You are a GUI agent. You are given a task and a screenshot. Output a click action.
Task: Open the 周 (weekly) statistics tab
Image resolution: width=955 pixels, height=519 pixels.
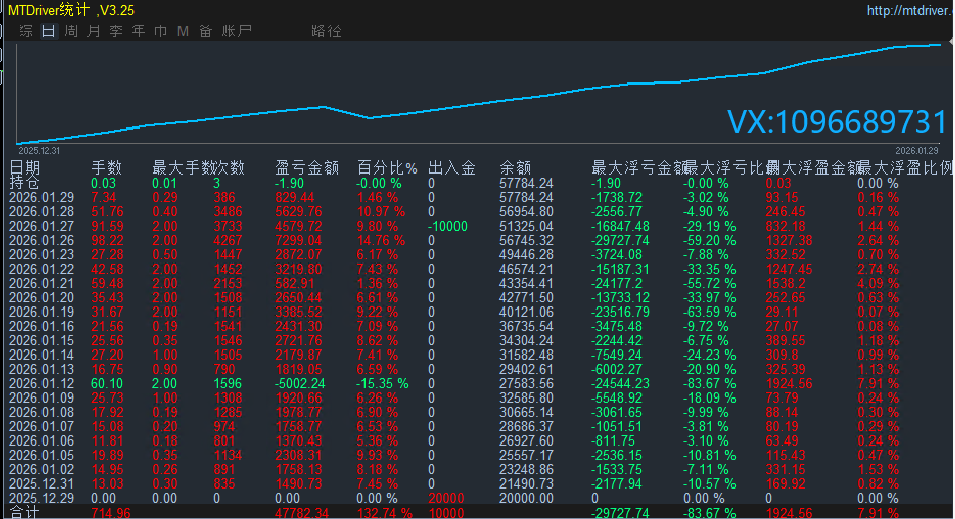pyautogui.click(x=71, y=31)
